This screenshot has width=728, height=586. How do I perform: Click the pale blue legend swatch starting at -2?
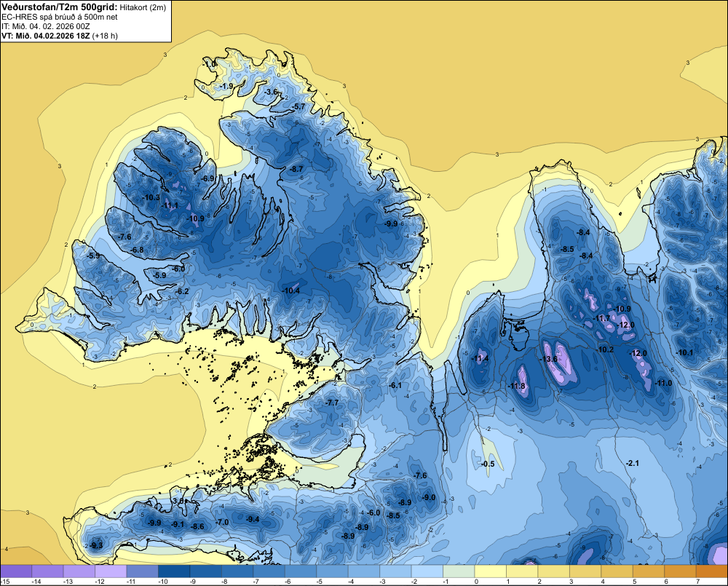[x=427, y=571]
